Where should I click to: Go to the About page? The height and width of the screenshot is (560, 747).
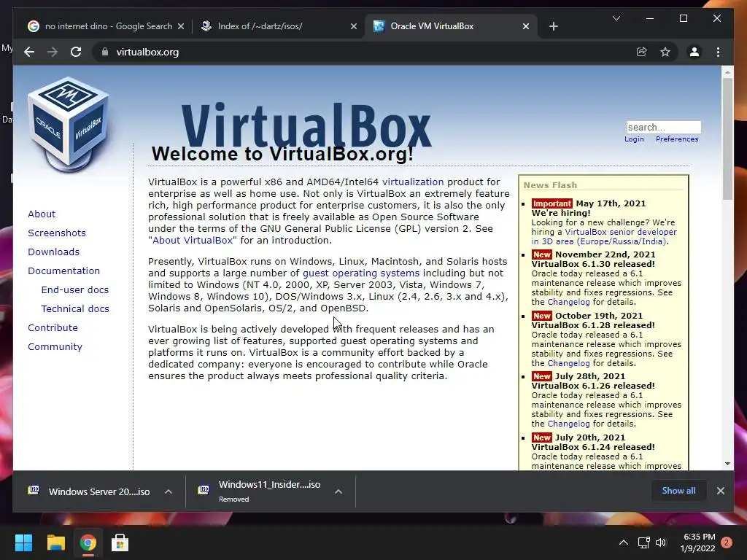click(42, 214)
